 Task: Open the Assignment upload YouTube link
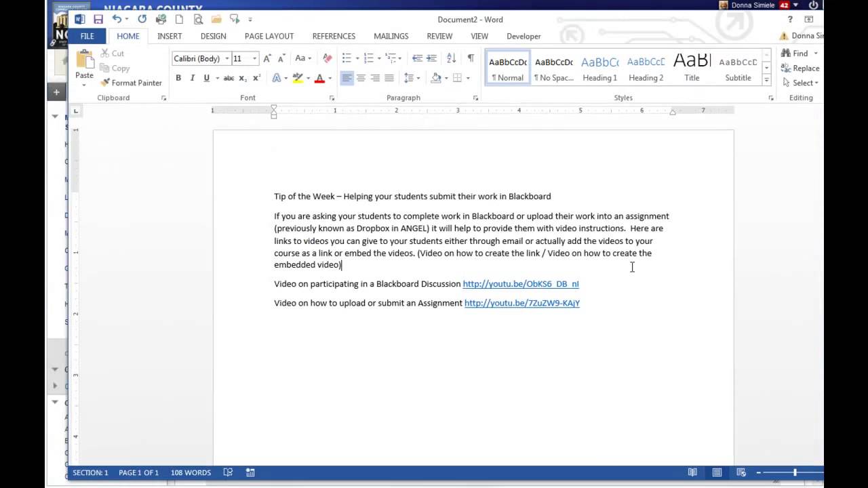click(522, 303)
